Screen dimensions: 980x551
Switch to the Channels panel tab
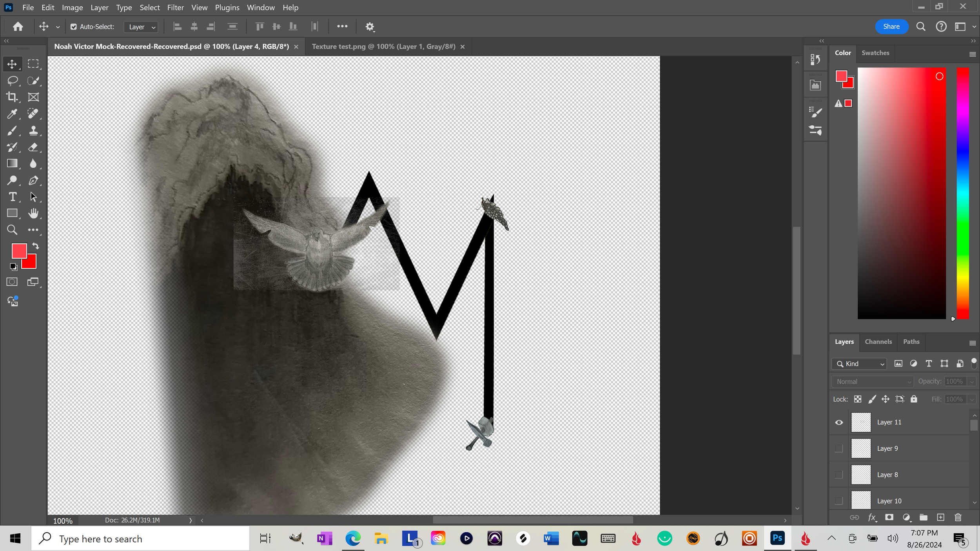(878, 342)
